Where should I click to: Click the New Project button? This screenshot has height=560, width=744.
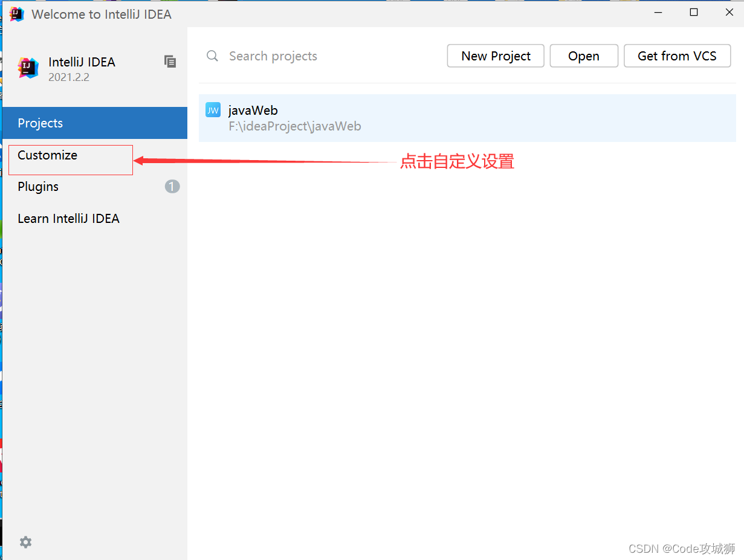pos(496,56)
